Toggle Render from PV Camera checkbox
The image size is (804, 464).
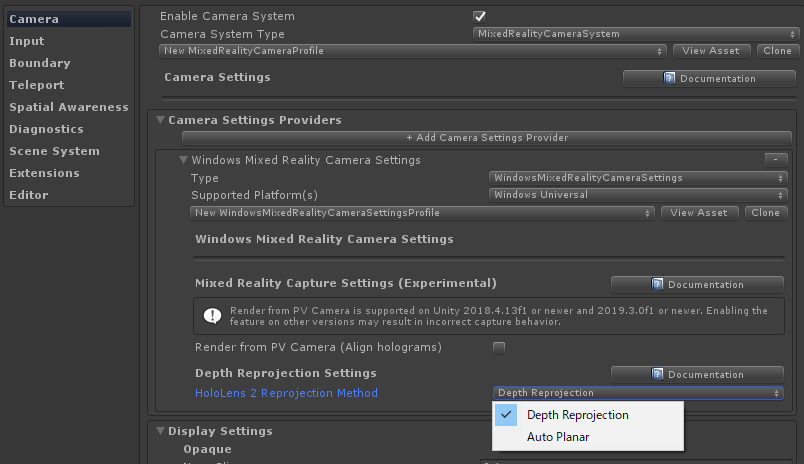[x=499, y=348]
